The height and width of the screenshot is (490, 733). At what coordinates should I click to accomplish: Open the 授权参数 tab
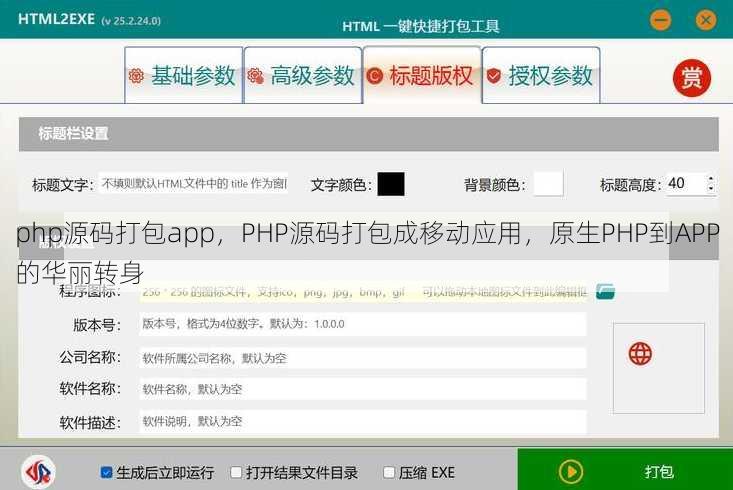pyautogui.click(x=541, y=75)
